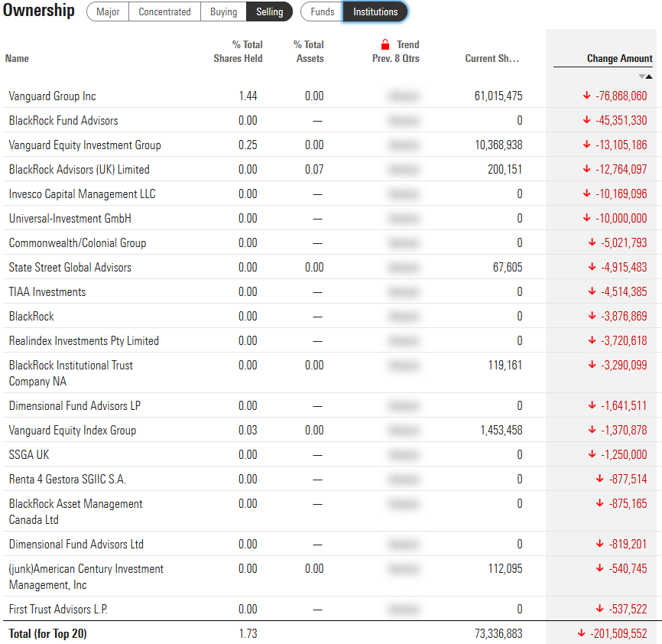Select Universal-Investment GmbH

[x=70, y=218]
